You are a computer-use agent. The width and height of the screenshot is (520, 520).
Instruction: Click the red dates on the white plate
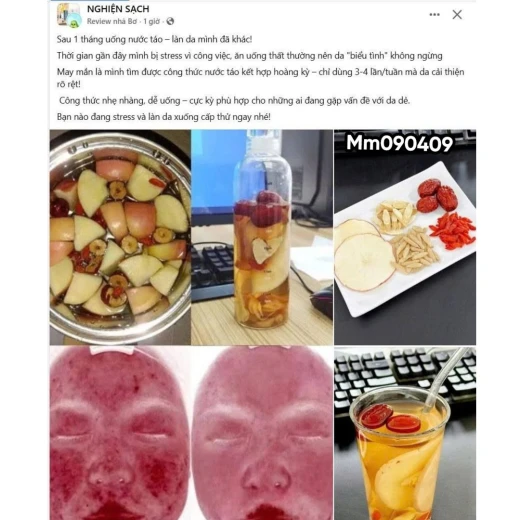pos(437,195)
